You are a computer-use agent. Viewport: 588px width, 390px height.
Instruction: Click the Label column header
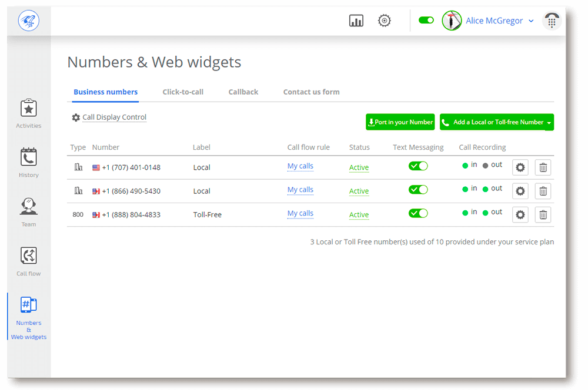[201, 147]
